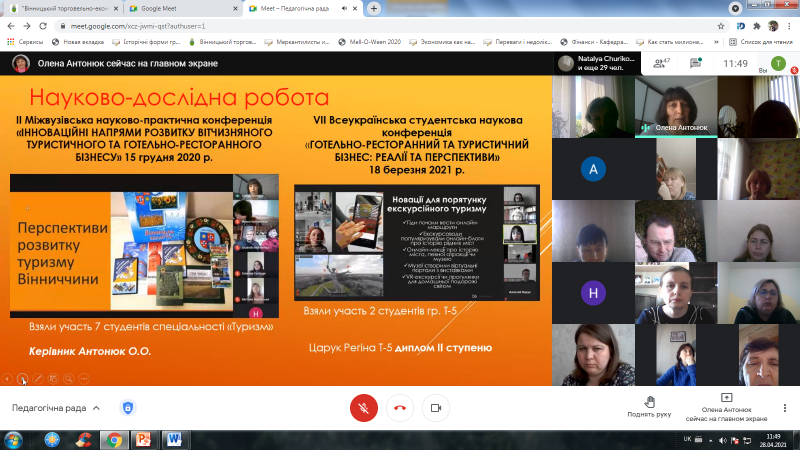Expand Педагогічна рада meeting details
Image resolution: width=800 pixels, height=450 pixels.
click(56, 408)
